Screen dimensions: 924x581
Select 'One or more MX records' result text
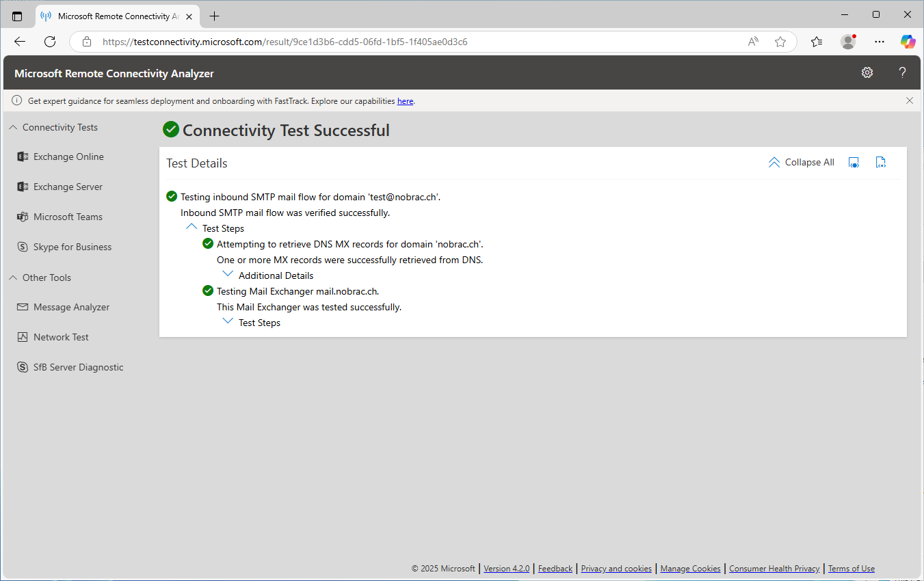click(x=350, y=260)
